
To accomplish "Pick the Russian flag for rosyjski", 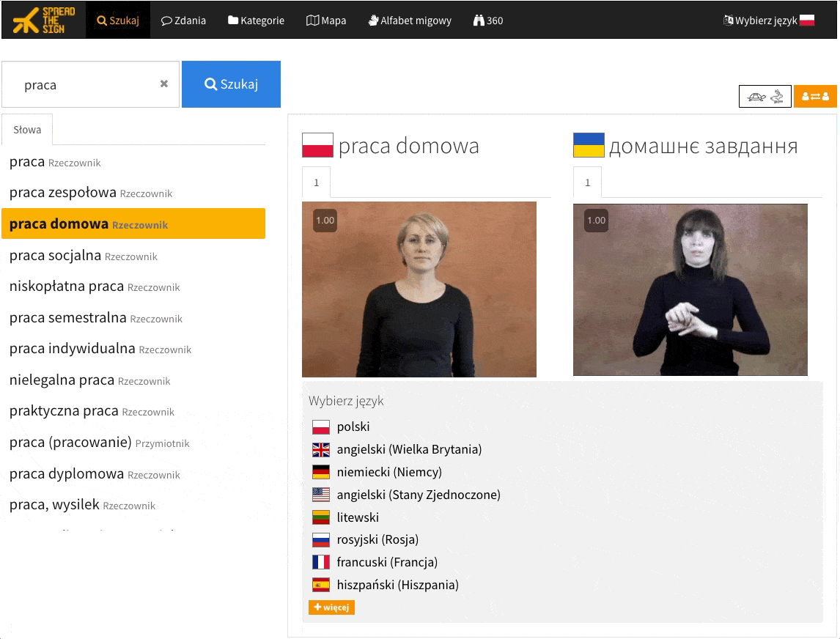I will (321, 539).
